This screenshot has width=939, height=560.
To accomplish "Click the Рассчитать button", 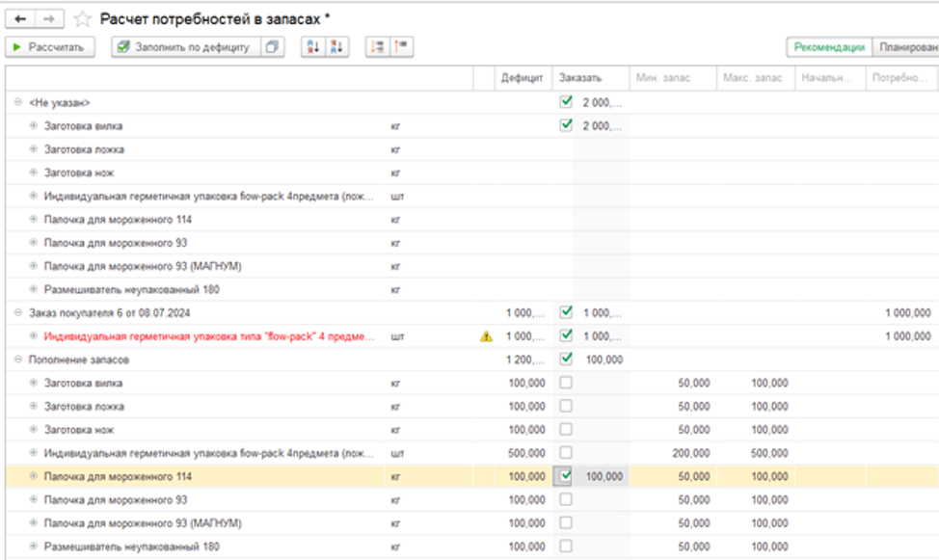I will pos(50,46).
